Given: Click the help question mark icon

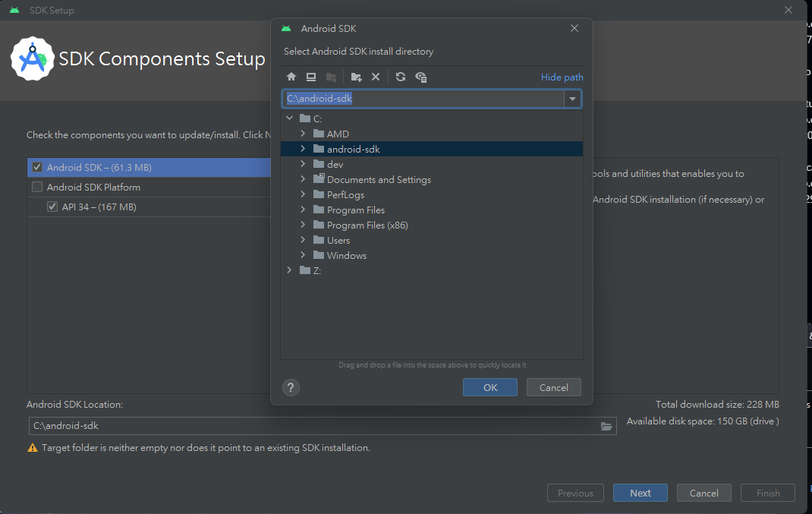Looking at the screenshot, I should (291, 387).
